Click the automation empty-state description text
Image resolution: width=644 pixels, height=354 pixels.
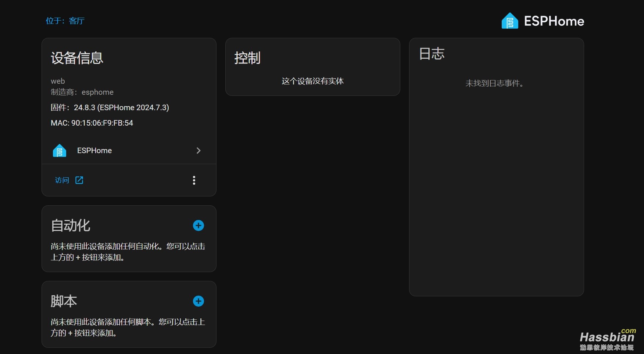128,252
